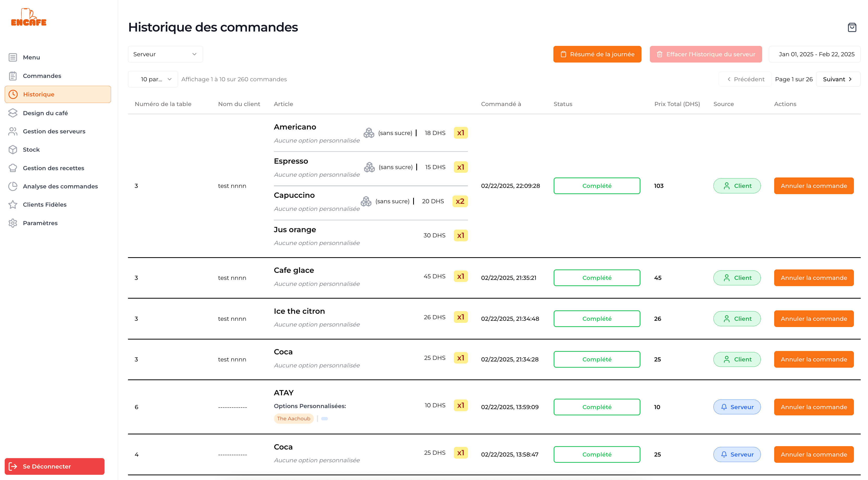Screen dimensions: 868x480
Task: Click the x1 quantity badge for ATAY
Action: 461,405
